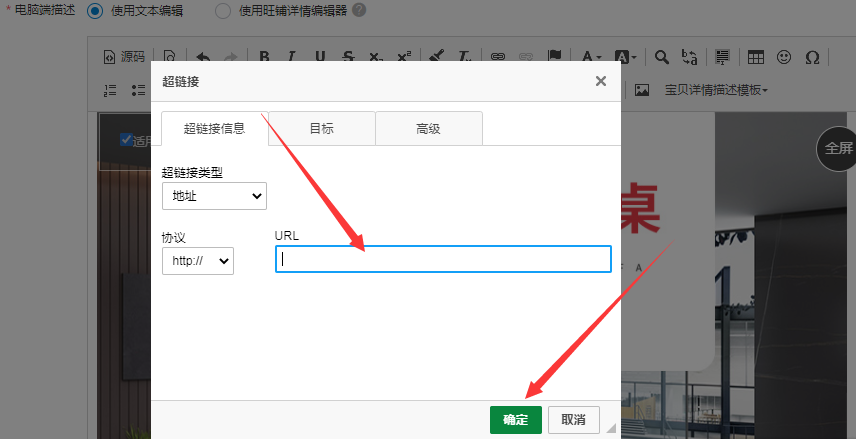Click the Insert table icon

(x=756, y=57)
